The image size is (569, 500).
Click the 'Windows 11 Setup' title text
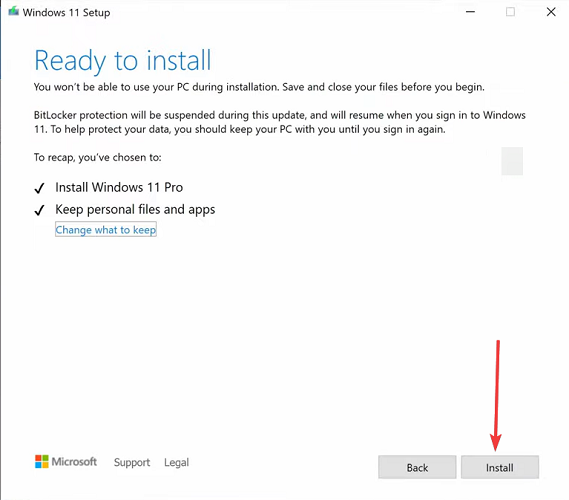[x=66, y=12]
